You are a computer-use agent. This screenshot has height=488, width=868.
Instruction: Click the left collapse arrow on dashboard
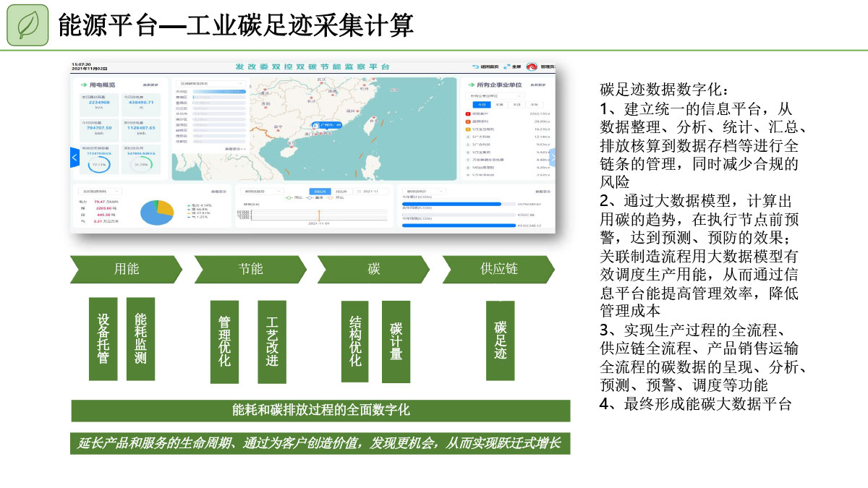coord(75,158)
